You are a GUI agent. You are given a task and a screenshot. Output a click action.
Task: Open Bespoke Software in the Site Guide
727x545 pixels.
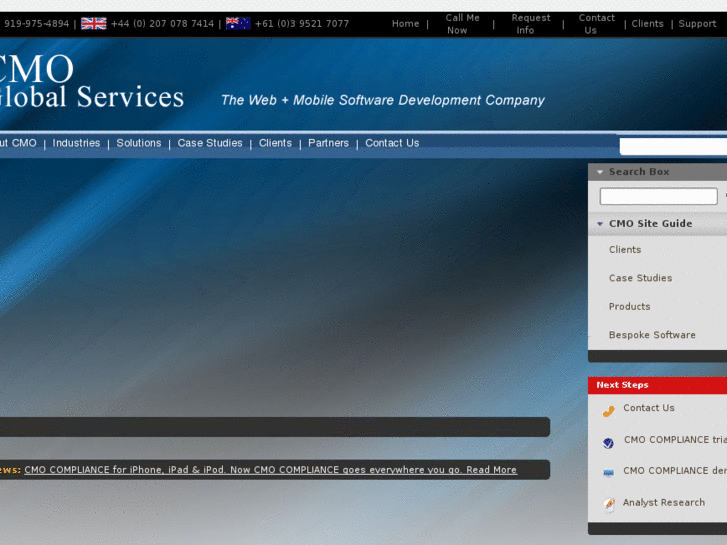tap(652, 335)
